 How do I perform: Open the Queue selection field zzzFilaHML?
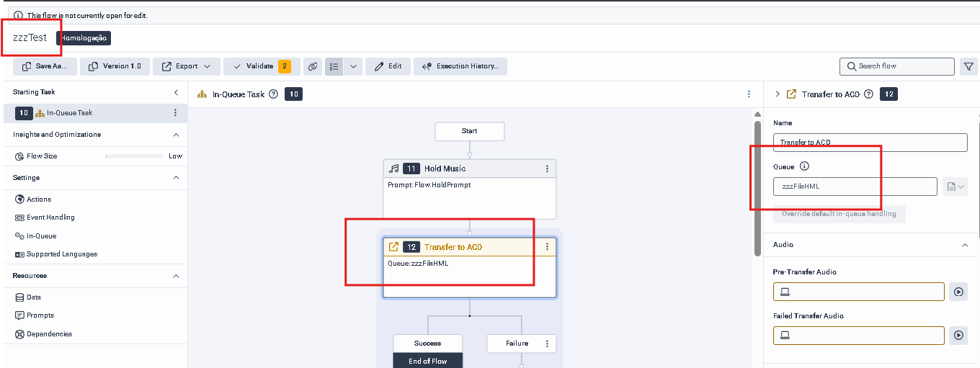[855, 187]
